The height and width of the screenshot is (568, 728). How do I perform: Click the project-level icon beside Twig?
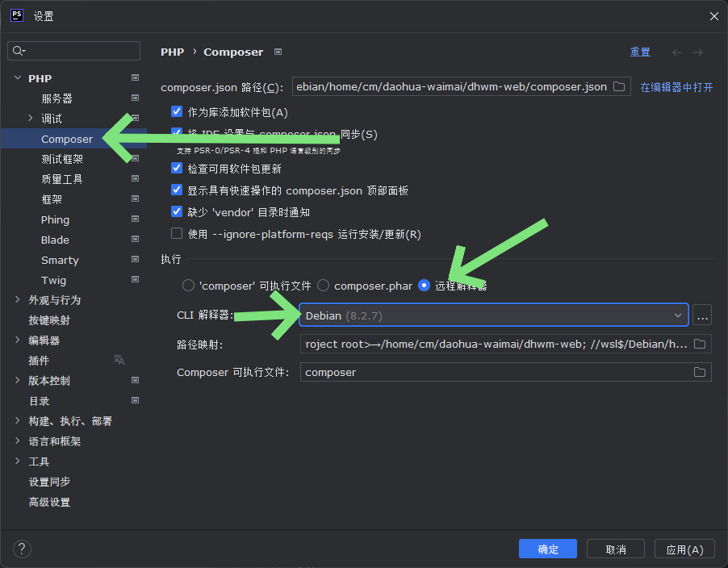click(135, 279)
